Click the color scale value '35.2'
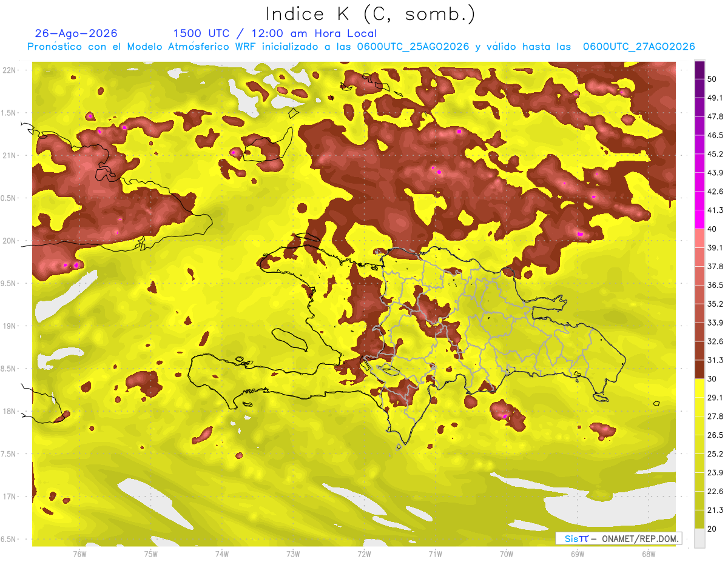Screen dimensions: 728x562 [x=715, y=304]
